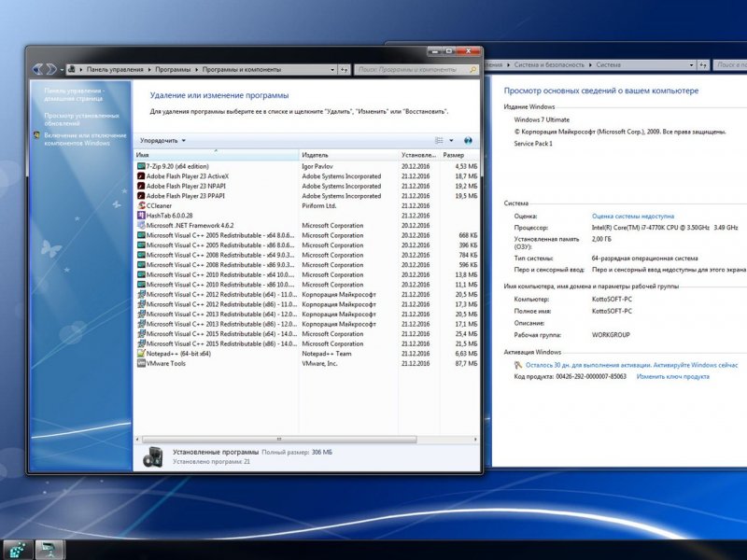Screen dimensions: 747x560
Task: Open Просмотр установленных обновлений link
Action: [x=81, y=119]
